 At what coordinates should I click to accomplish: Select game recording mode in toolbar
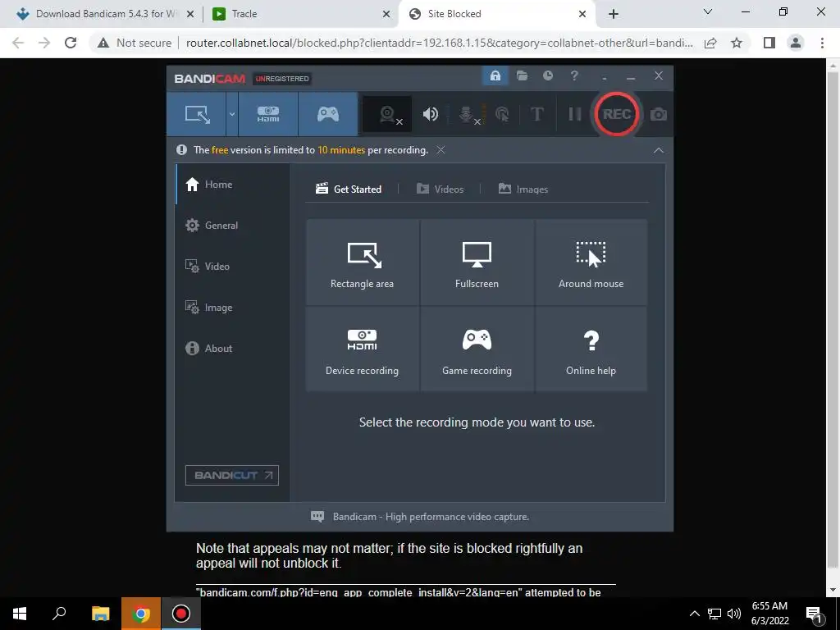(328, 114)
